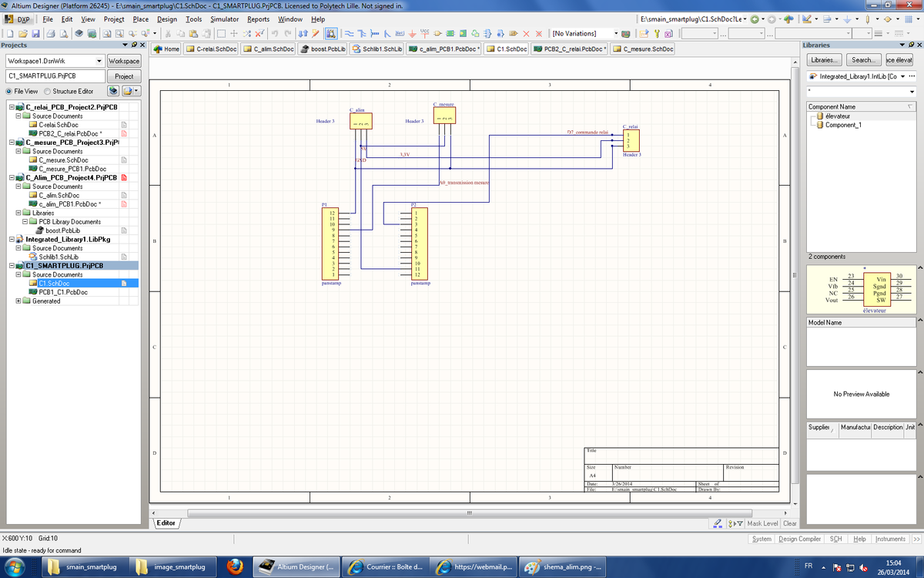924x578 pixels.
Task: Click the Undo toolbar icon
Action: pos(276,34)
